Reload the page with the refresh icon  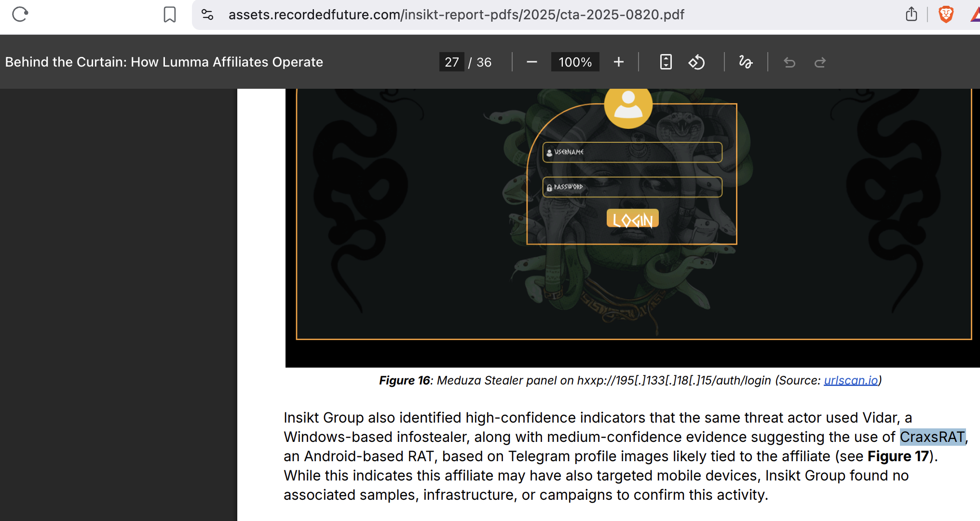[x=20, y=14]
